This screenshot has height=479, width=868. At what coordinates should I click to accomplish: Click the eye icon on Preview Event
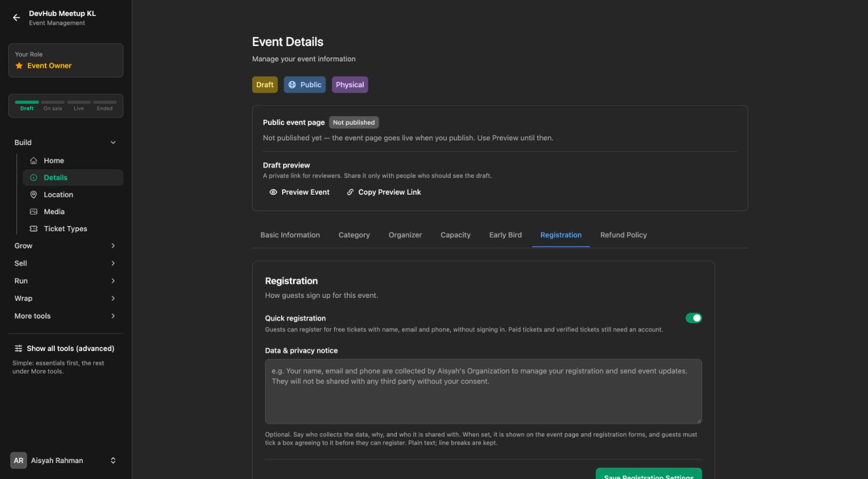click(x=273, y=192)
